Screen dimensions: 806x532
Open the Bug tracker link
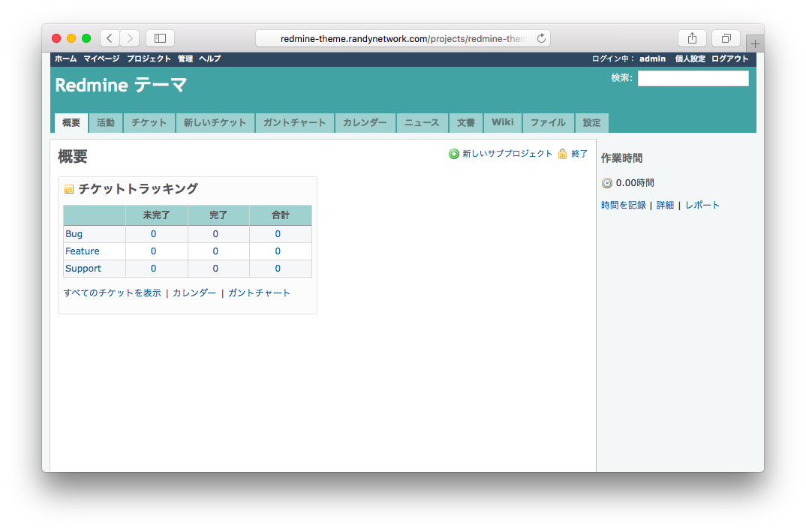74,234
